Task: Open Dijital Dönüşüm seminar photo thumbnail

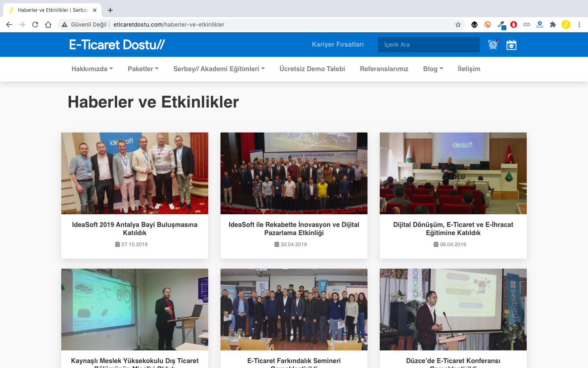Action: (453, 173)
